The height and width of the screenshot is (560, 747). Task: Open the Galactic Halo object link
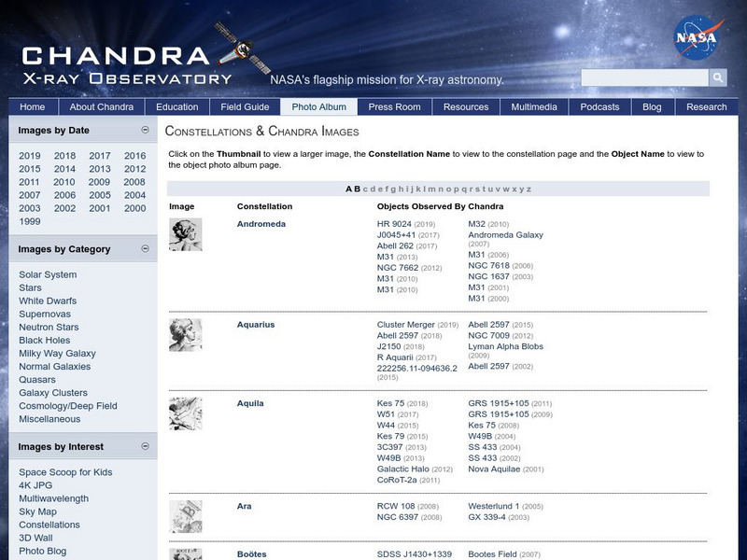click(x=403, y=469)
